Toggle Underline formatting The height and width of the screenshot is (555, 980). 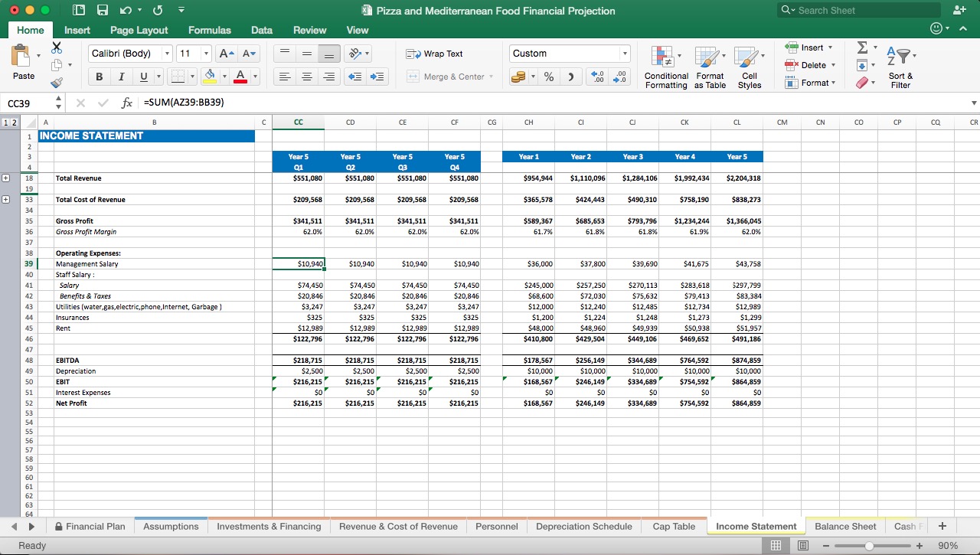pyautogui.click(x=143, y=77)
